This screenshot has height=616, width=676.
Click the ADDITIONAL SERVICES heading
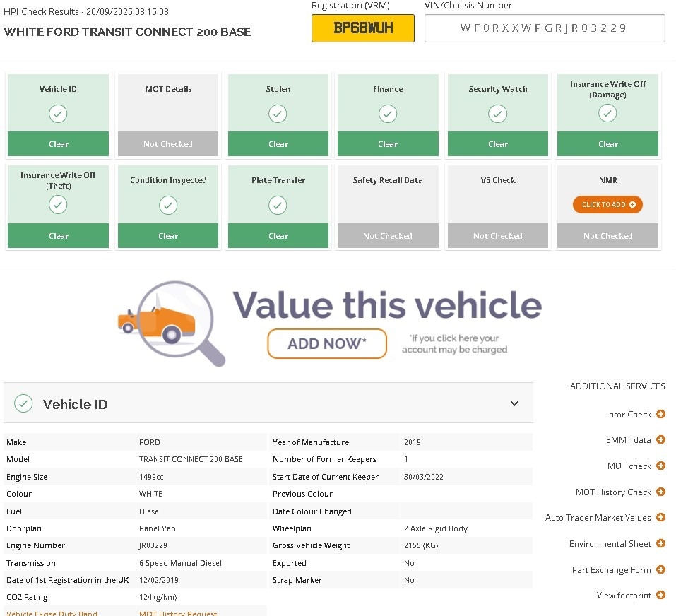tap(617, 386)
